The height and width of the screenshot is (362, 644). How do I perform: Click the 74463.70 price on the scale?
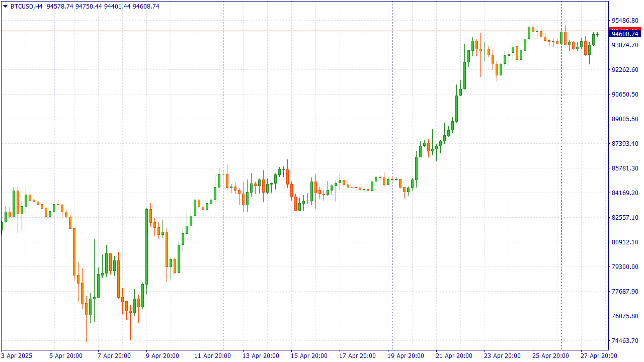[x=624, y=341]
